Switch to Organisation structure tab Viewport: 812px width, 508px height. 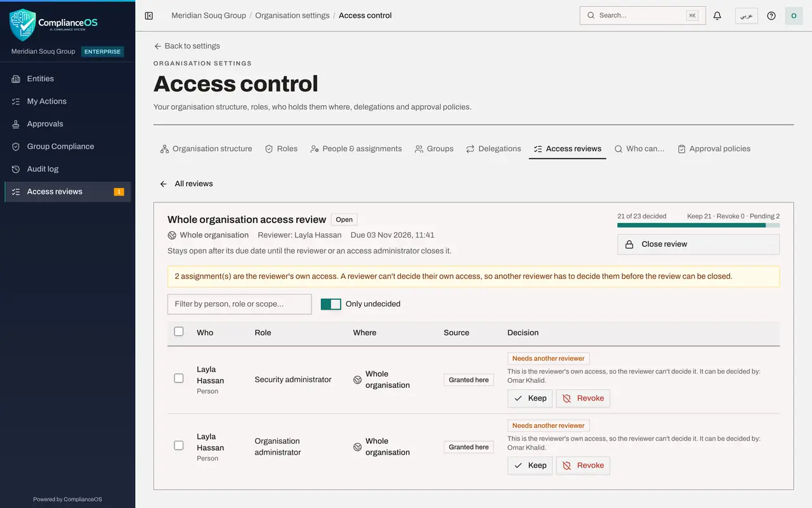click(206, 149)
